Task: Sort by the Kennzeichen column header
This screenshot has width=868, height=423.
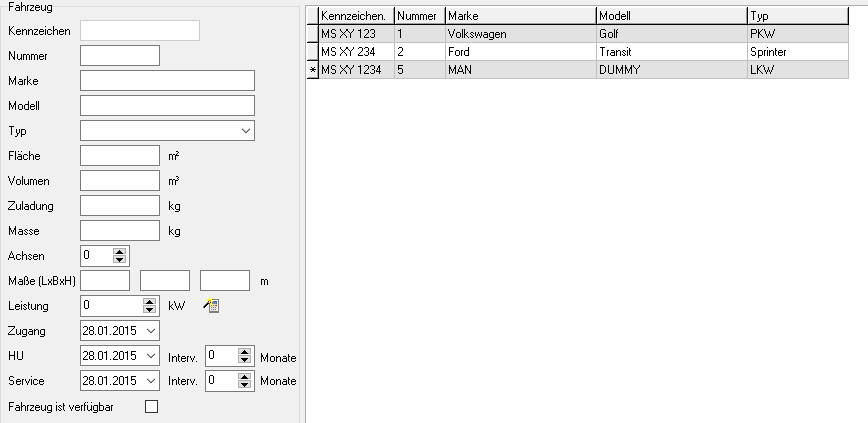Action: 356,16
